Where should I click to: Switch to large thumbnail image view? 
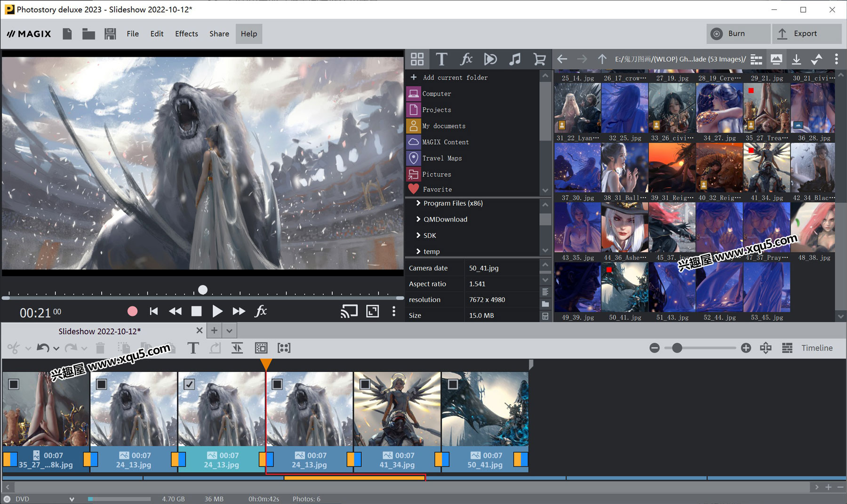pos(776,59)
